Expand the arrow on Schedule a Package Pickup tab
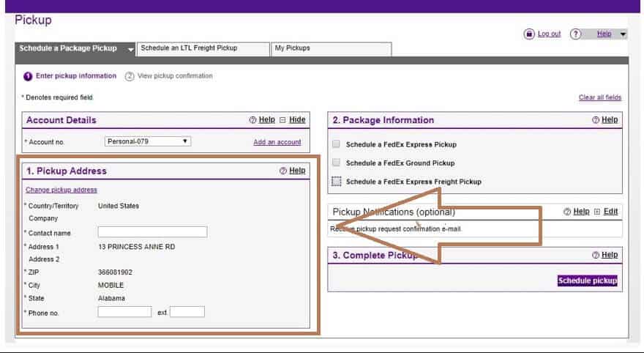The image size is (644, 353). coord(130,49)
